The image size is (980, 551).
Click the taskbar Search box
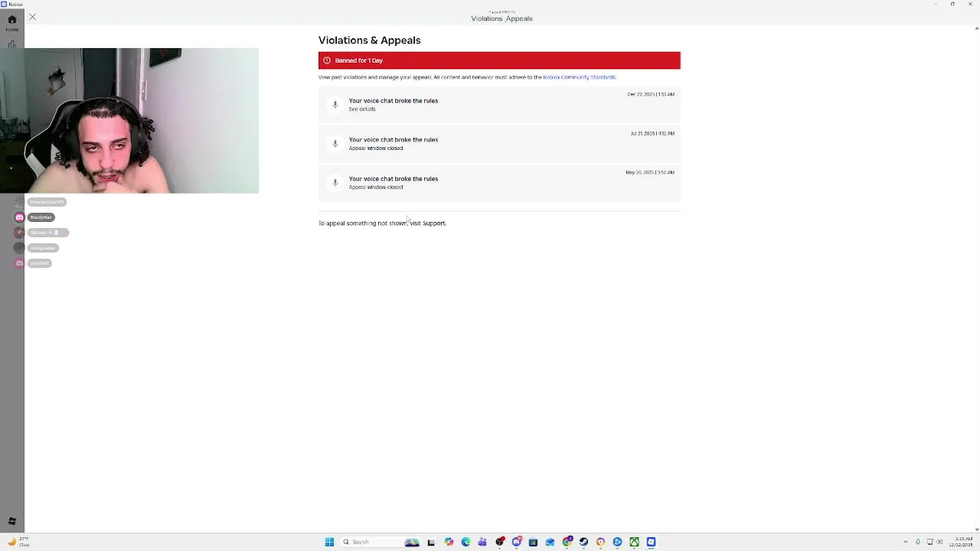pos(381,542)
